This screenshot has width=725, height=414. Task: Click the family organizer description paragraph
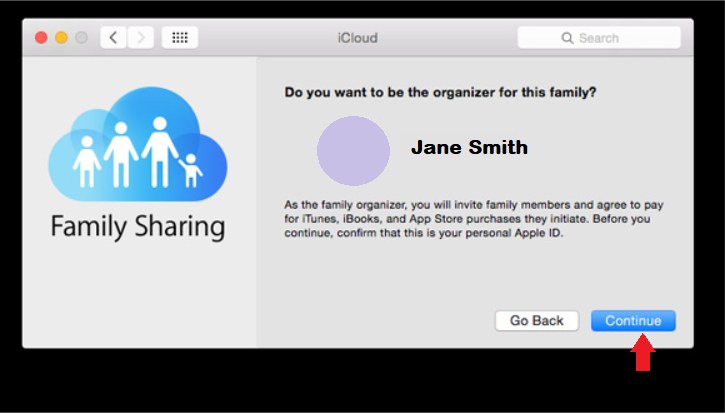(474, 219)
